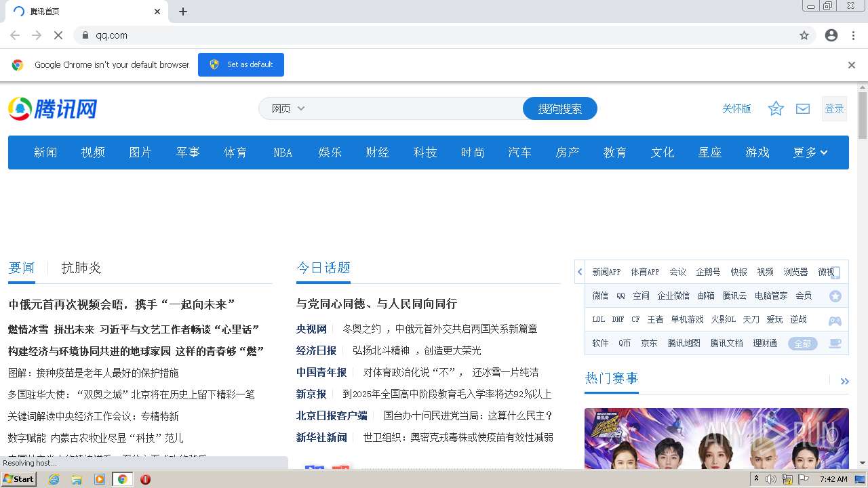
Task: Switch to the 要闻 tab
Action: (22, 268)
